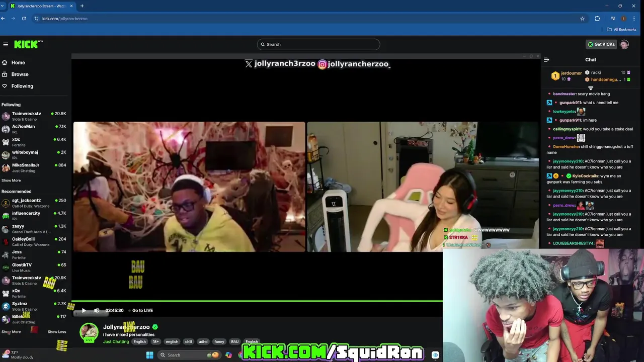Click the Search input field

click(x=318, y=44)
